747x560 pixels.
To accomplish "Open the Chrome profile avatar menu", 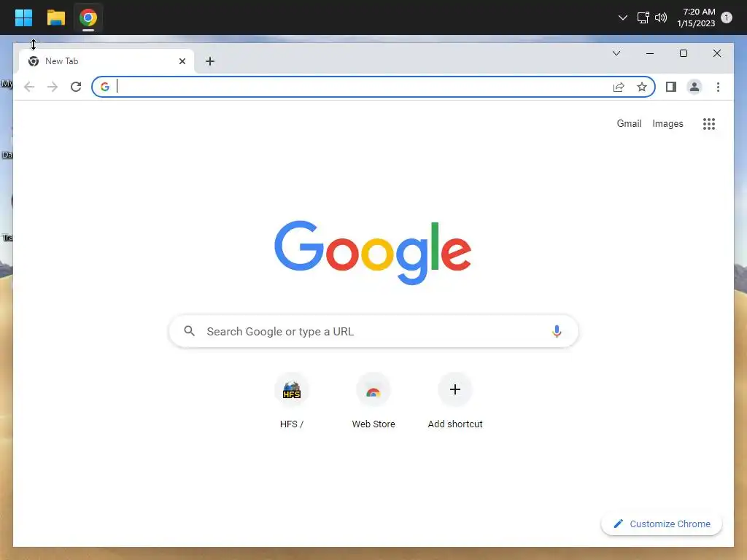I will pyautogui.click(x=694, y=87).
